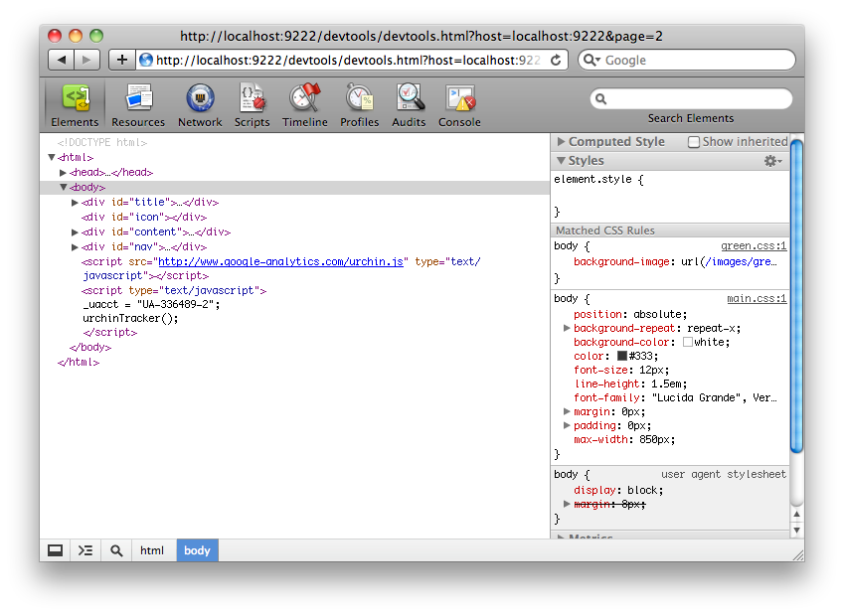The height and width of the screenshot is (616, 844).
Task: Click the dock/undock window icon
Action: [56, 550]
